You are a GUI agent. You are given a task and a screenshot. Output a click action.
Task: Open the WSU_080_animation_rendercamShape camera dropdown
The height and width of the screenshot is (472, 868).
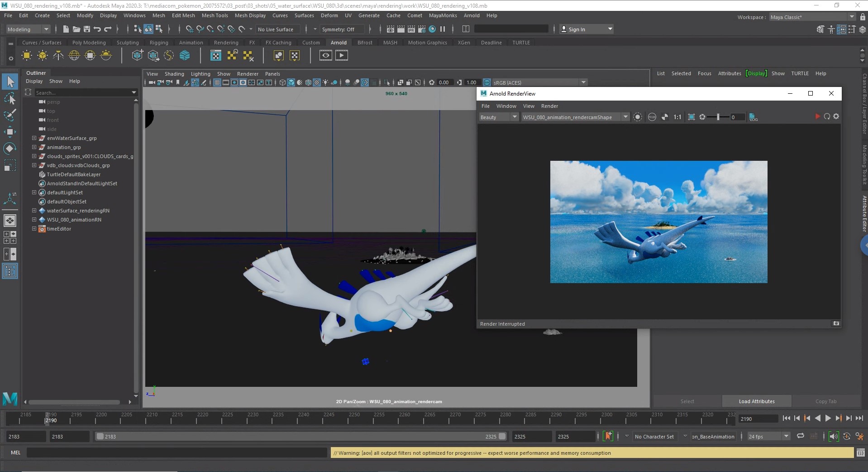(575, 117)
